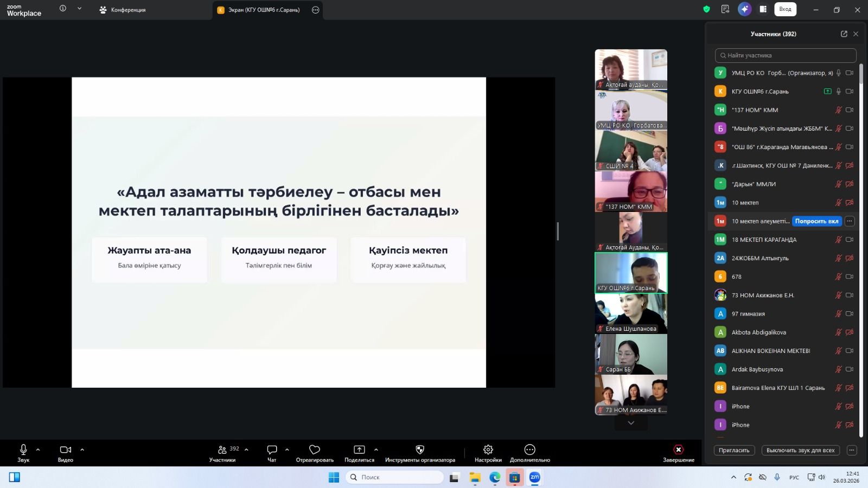
Task: Click the React heart icon
Action: point(315,450)
